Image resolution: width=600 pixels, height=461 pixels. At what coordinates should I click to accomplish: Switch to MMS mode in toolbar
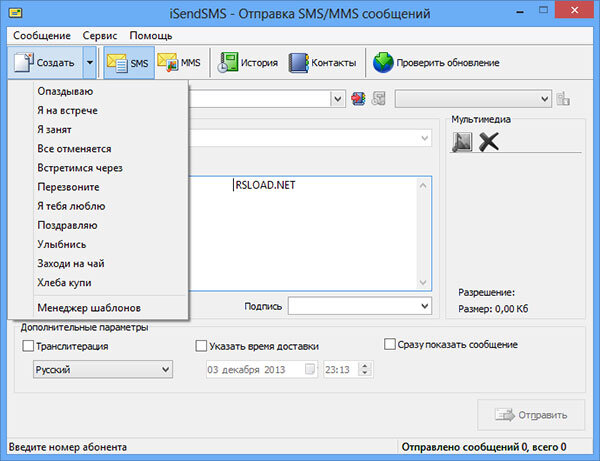[179, 63]
